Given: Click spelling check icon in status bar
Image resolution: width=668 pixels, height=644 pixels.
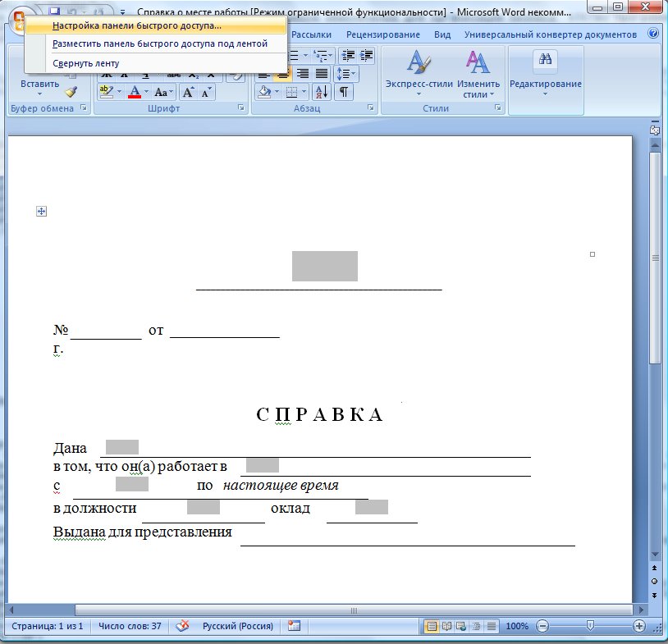Looking at the screenshot, I should point(182,626).
